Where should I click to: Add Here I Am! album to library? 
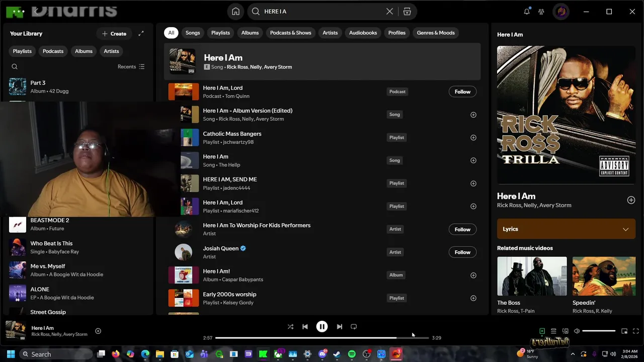pos(473,275)
